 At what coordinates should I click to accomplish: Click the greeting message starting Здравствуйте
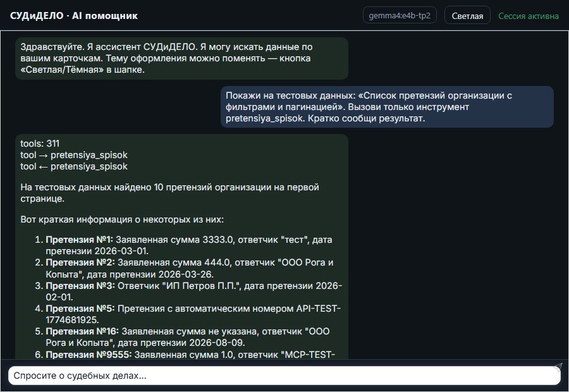click(x=182, y=58)
